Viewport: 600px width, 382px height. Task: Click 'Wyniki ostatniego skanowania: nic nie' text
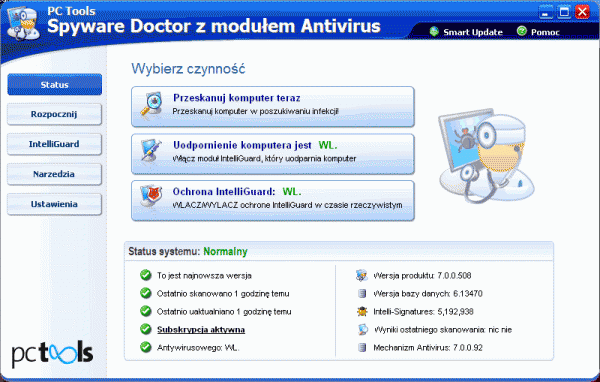pyautogui.click(x=443, y=330)
